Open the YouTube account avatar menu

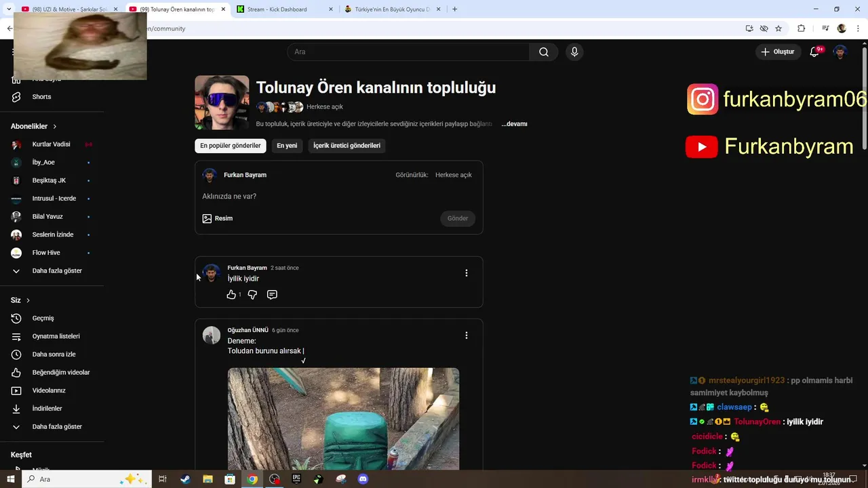click(840, 52)
